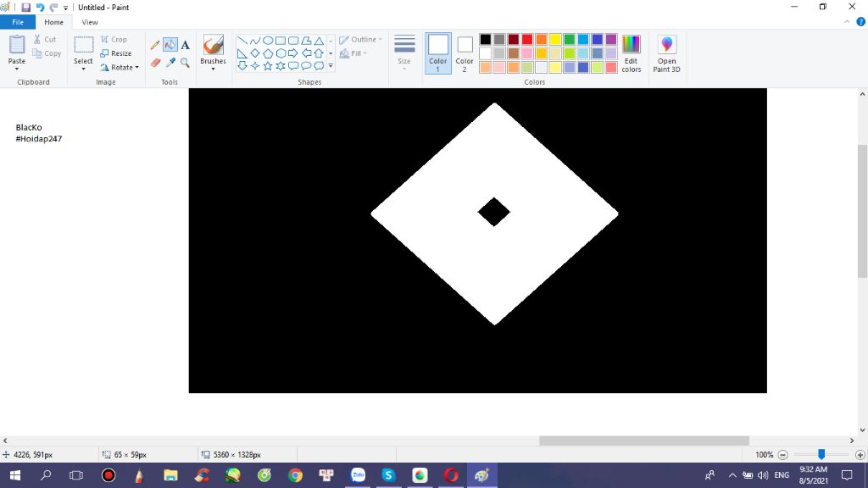Viewport: 868px width, 488px height.
Task: Click the Resize button
Action: coord(116,53)
